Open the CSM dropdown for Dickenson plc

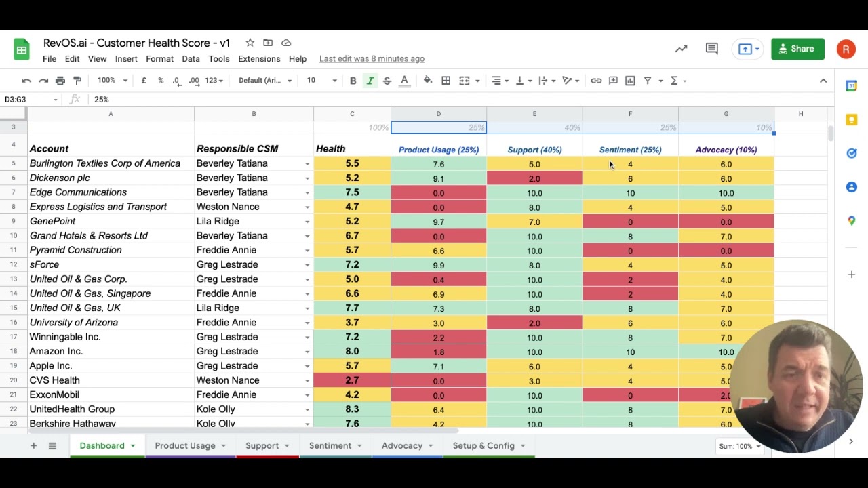[307, 178]
